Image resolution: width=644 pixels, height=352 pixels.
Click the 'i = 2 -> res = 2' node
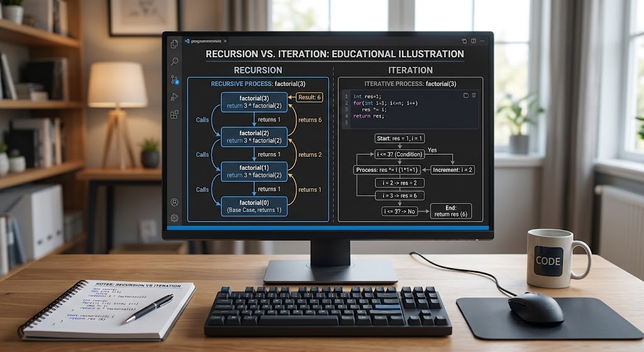coord(399,183)
